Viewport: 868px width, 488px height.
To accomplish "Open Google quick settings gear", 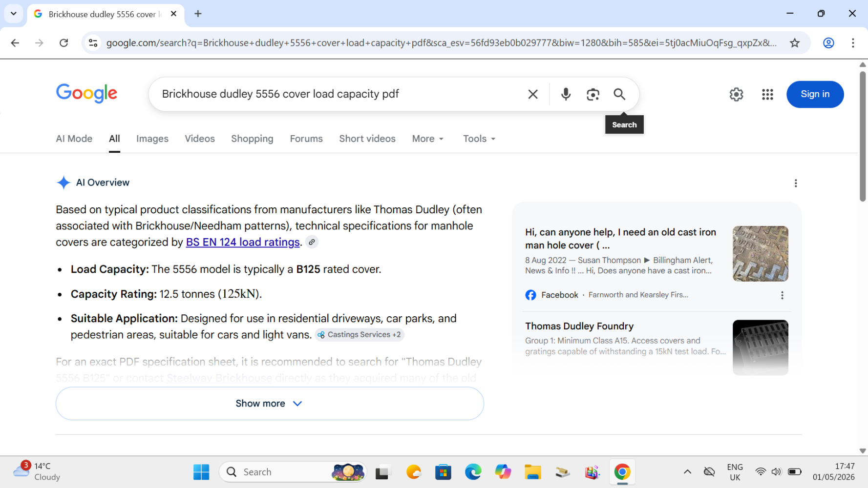I will 736,94.
